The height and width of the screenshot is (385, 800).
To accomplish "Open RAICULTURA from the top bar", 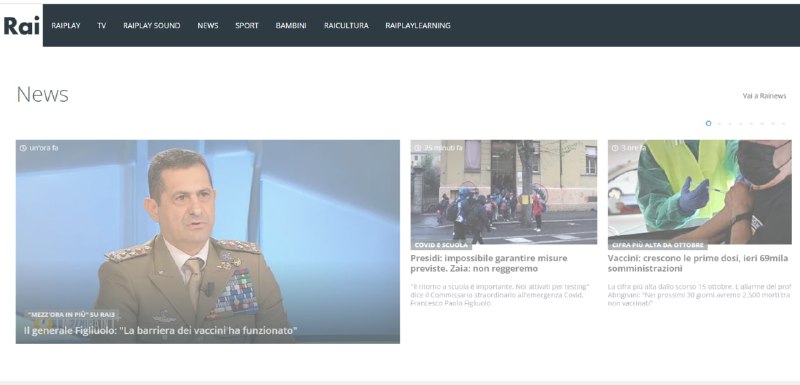I will pyautogui.click(x=346, y=25).
